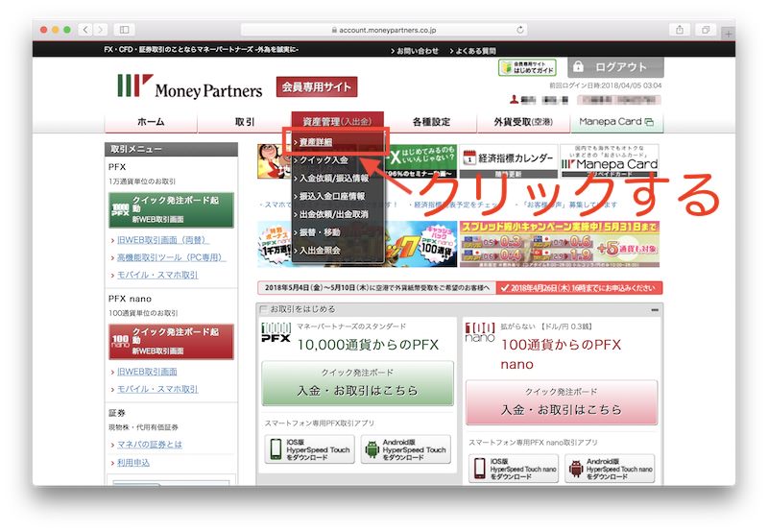Open 旧WEB取引画面 link under PFX nano
The height and width of the screenshot is (532, 768).
pyautogui.click(x=147, y=372)
